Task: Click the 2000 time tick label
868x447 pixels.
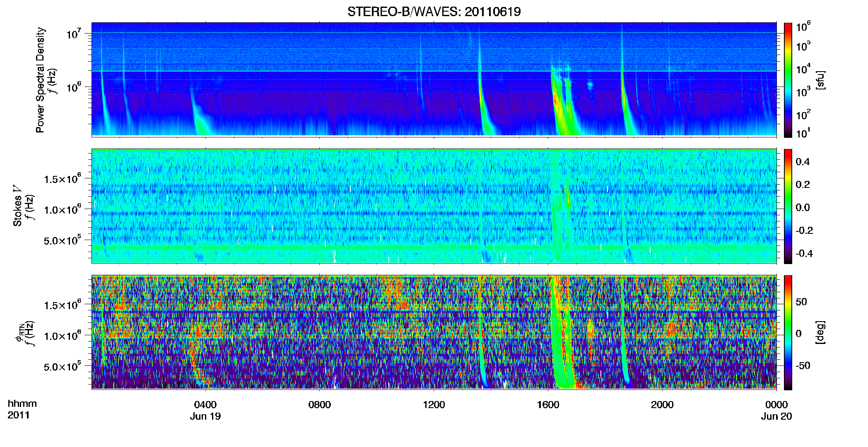Action: tap(662, 404)
